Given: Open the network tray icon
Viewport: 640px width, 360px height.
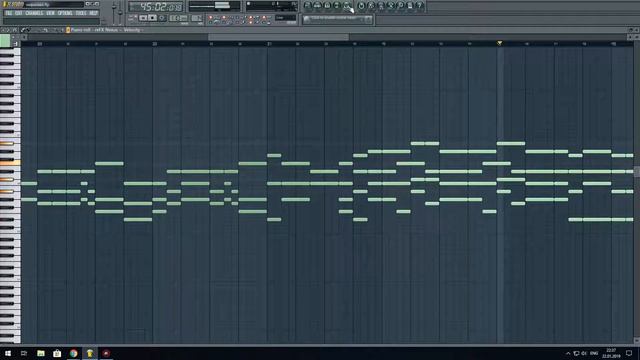Looking at the screenshot, I should [576, 353].
